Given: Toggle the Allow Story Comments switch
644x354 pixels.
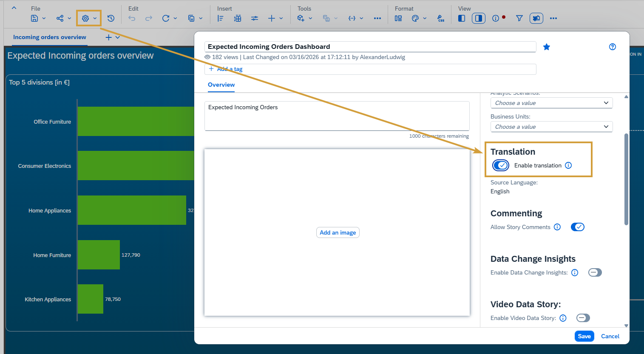Looking at the screenshot, I should [x=578, y=227].
